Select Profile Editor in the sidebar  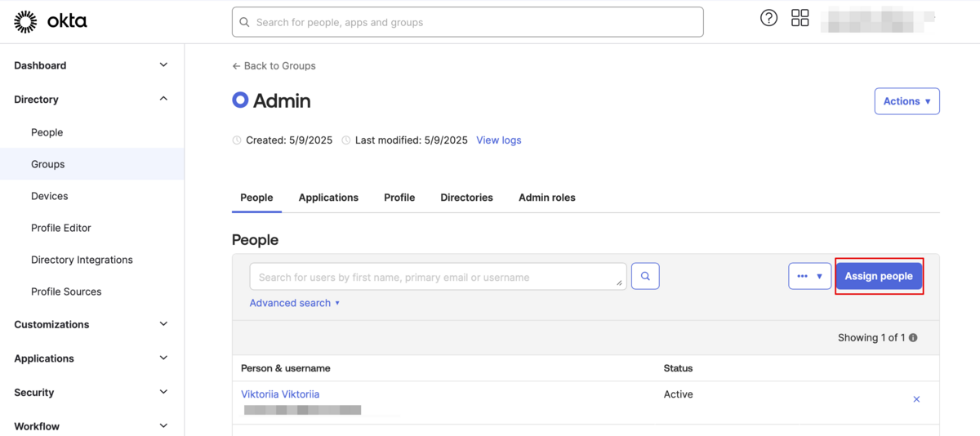(61, 228)
